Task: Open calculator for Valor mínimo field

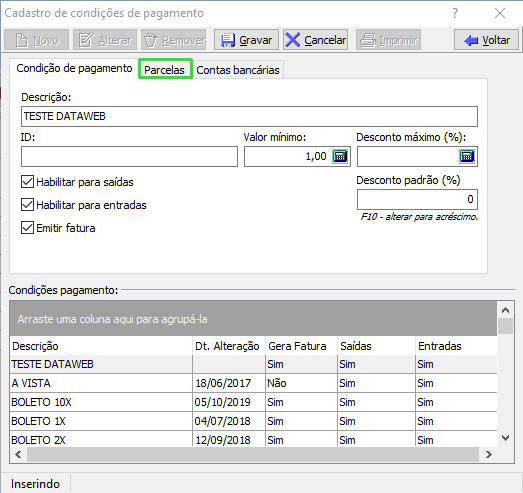Action: pos(340,156)
